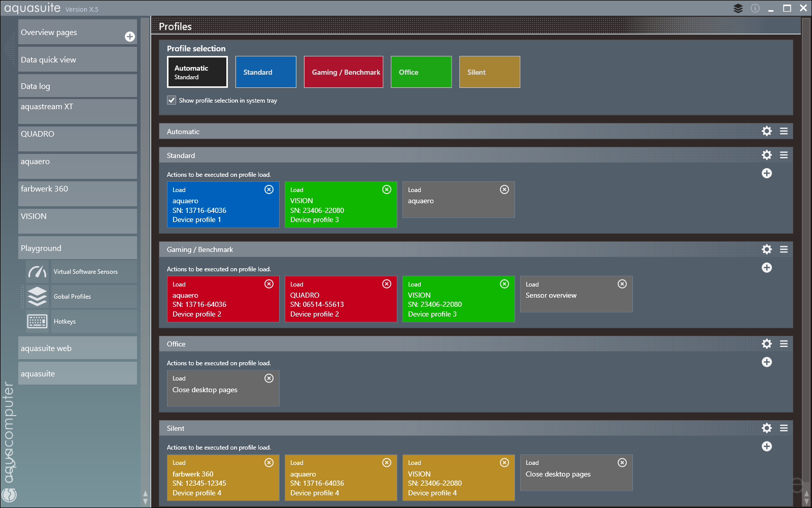812x508 pixels.
Task: Expand the Automatic profile section header
Action: [476, 131]
